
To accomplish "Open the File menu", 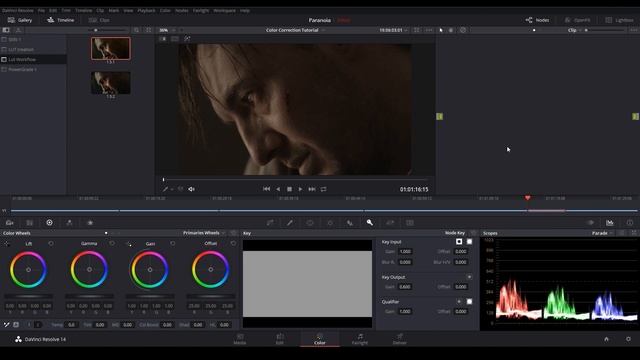I will [41, 11].
